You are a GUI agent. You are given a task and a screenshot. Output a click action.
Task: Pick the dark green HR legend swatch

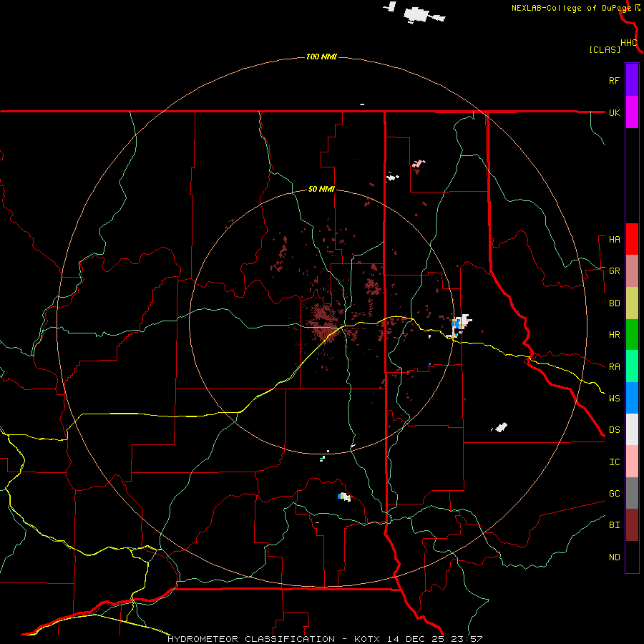[x=632, y=335]
